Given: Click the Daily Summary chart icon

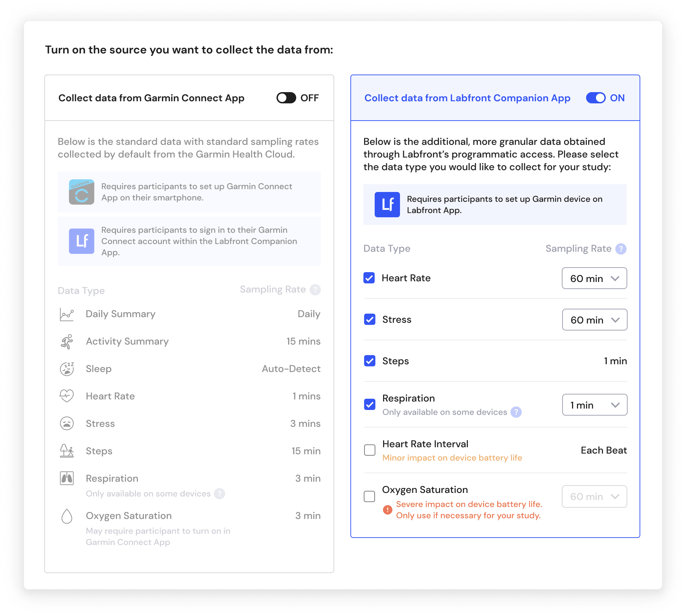Looking at the screenshot, I should (66, 314).
